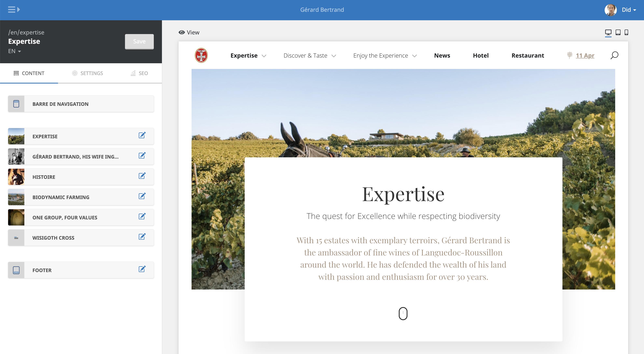
Task: Open the EN language dropdown
Action: [14, 51]
